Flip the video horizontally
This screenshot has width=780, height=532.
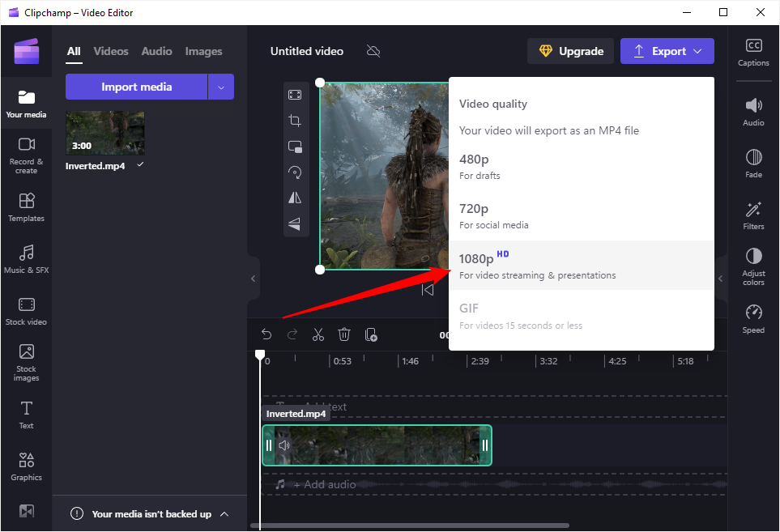(295, 198)
